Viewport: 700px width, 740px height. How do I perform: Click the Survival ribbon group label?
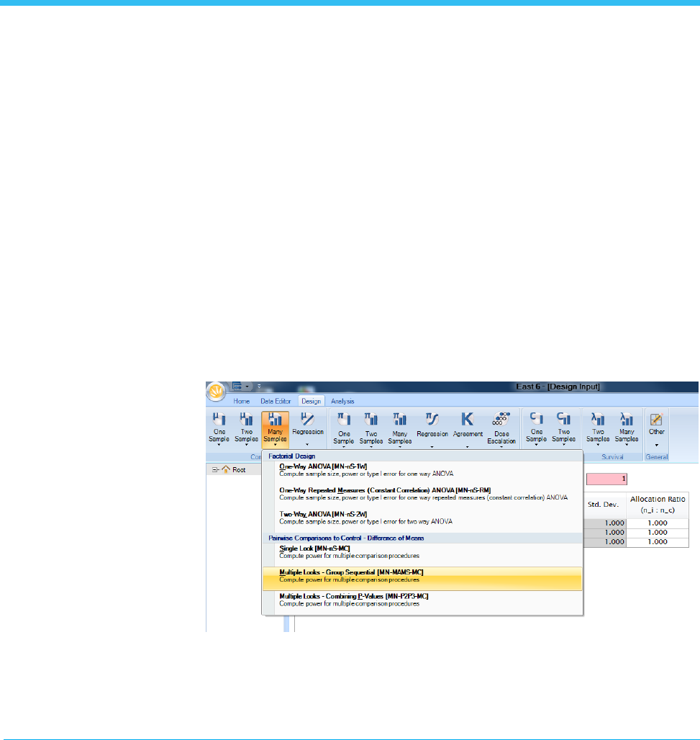pyautogui.click(x=612, y=457)
